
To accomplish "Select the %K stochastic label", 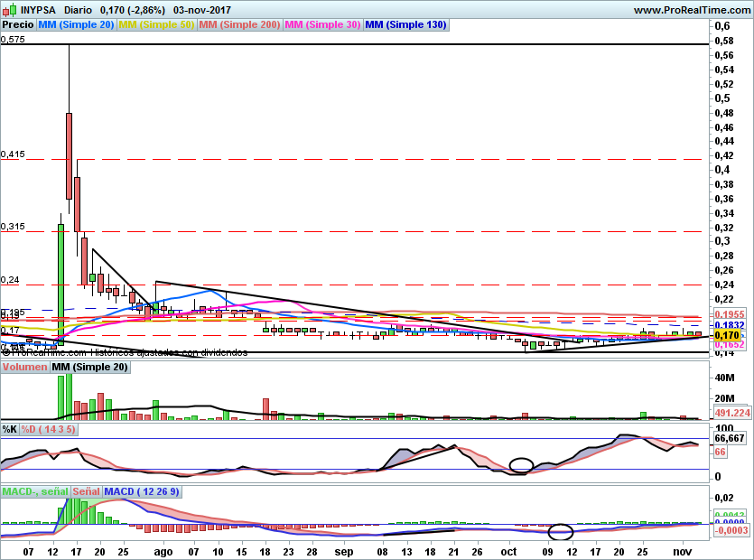I will [x=10, y=429].
